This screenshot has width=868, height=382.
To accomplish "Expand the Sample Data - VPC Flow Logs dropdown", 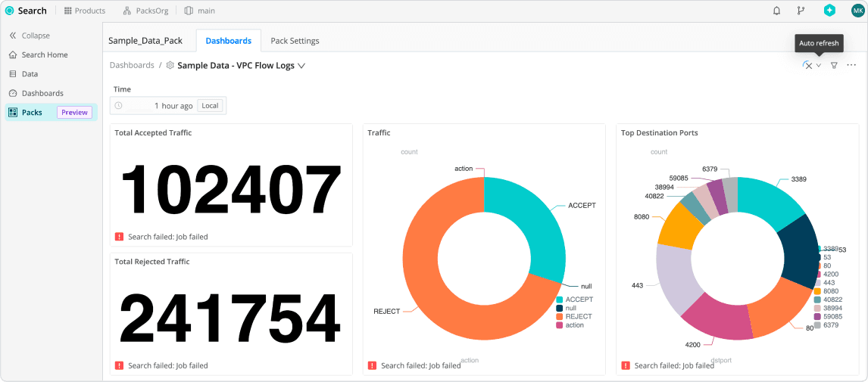I will (x=301, y=66).
